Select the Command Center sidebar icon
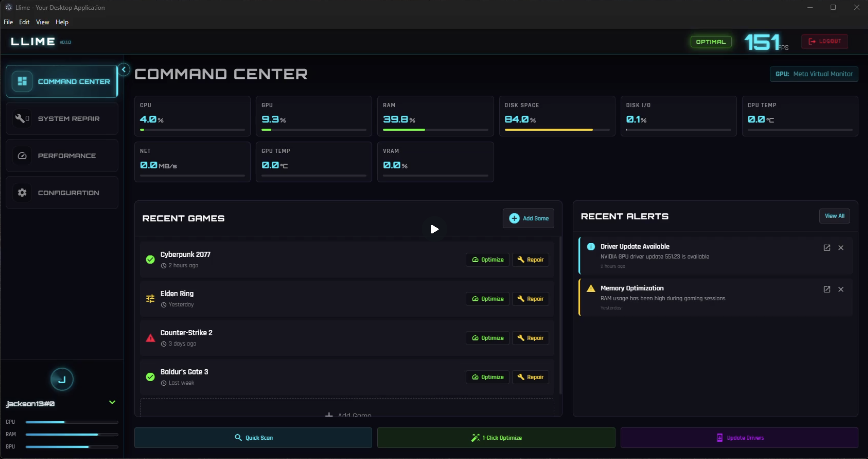 tap(22, 81)
